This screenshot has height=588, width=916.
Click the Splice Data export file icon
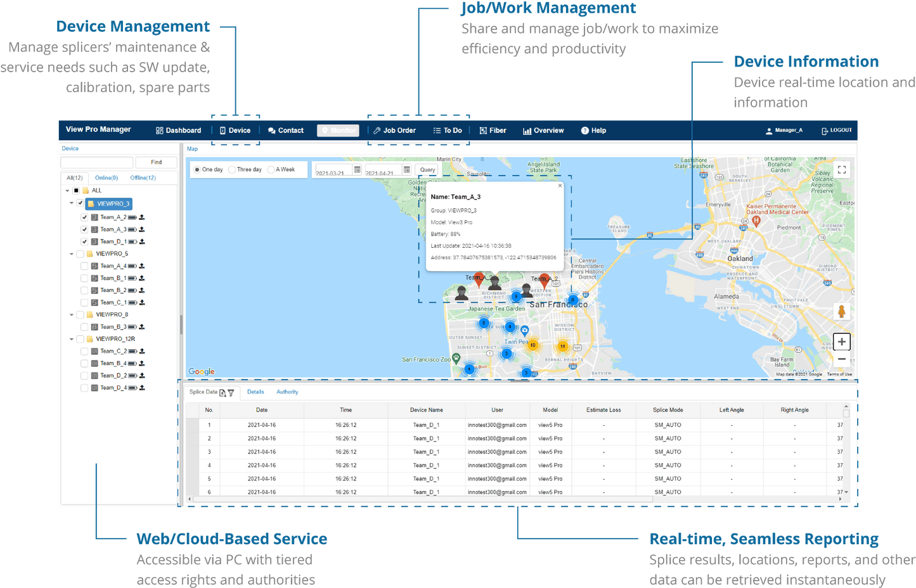223,393
